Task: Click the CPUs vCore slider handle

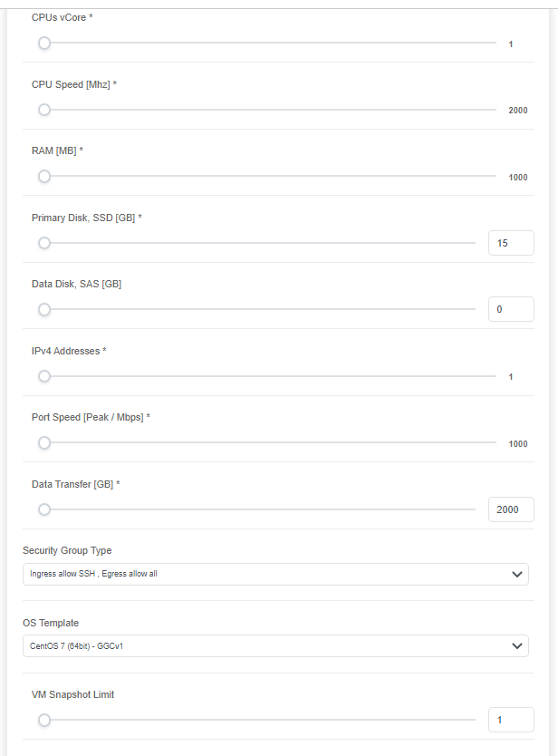Action: click(43, 43)
